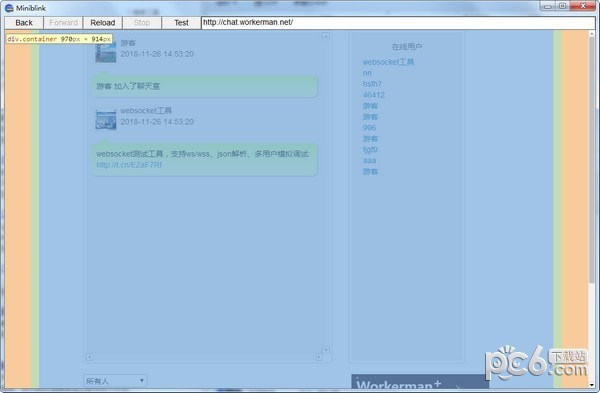600x393 pixels.
Task: Click the 游客 user avatar thumbnail
Action: [106, 52]
